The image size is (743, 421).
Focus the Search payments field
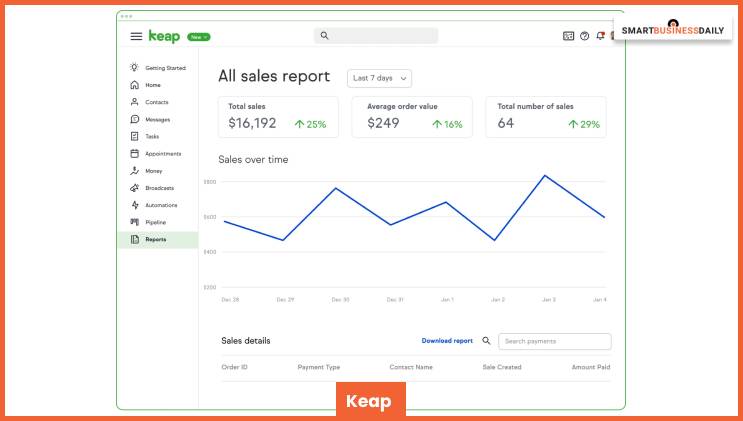click(x=554, y=341)
